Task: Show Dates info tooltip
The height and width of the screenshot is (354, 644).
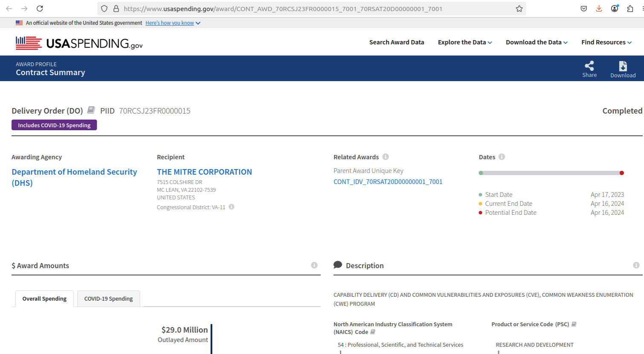Action: coord(502,157)
